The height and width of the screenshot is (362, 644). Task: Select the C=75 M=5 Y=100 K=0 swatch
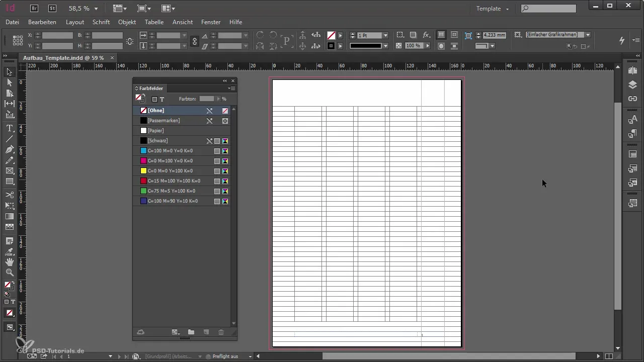coord(182,191)
